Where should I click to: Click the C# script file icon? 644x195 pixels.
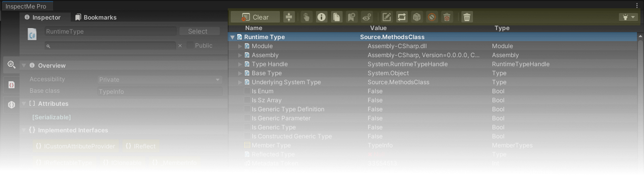[x=32, y=34]
